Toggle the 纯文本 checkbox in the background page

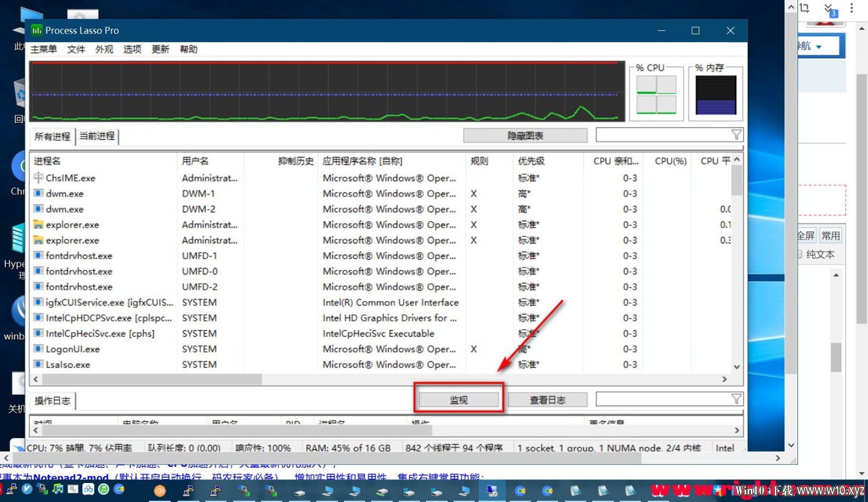pyautogui.click(x=800, y=254)
